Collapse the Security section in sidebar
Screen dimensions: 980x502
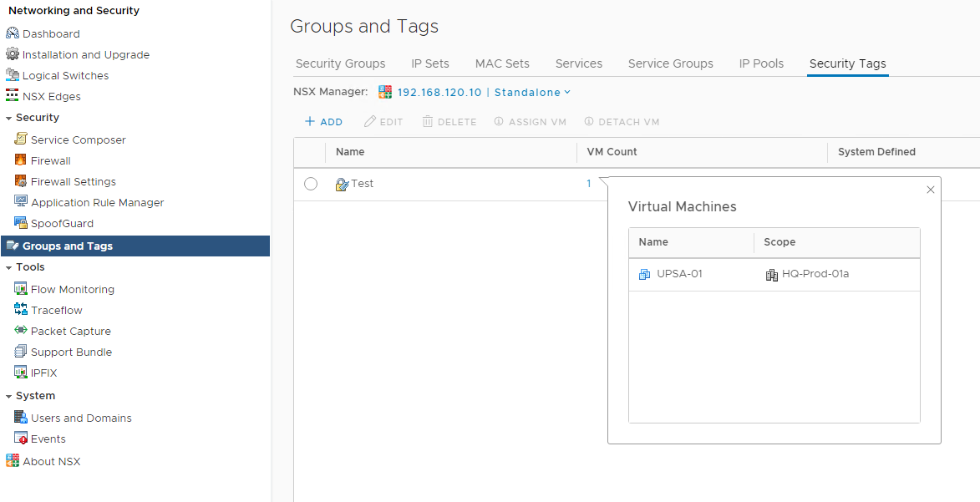click(8, 118)
